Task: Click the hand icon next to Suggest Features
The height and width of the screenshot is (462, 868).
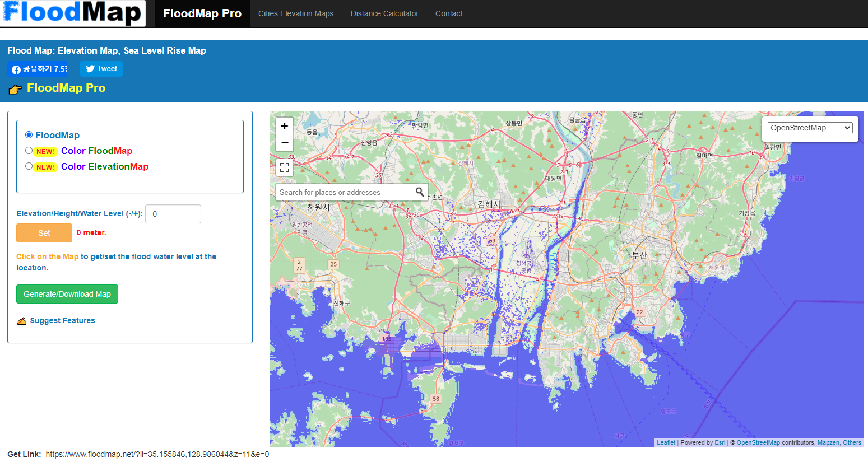Action: (22, 320)
